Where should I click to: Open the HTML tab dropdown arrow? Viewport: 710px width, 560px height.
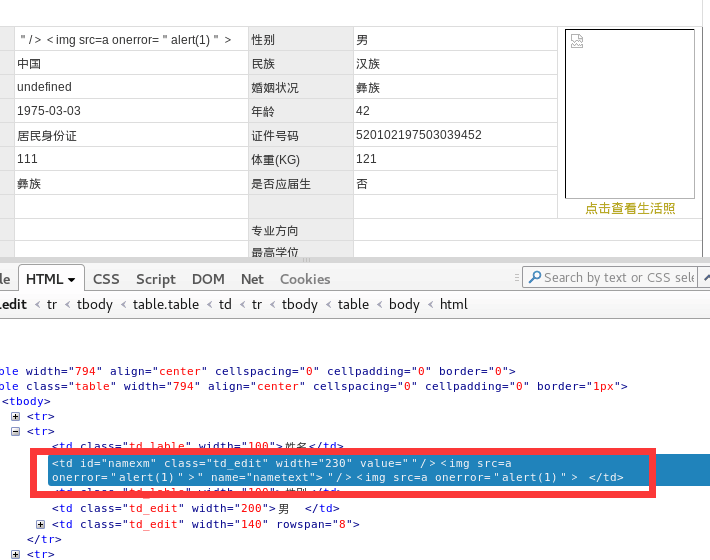72,279
